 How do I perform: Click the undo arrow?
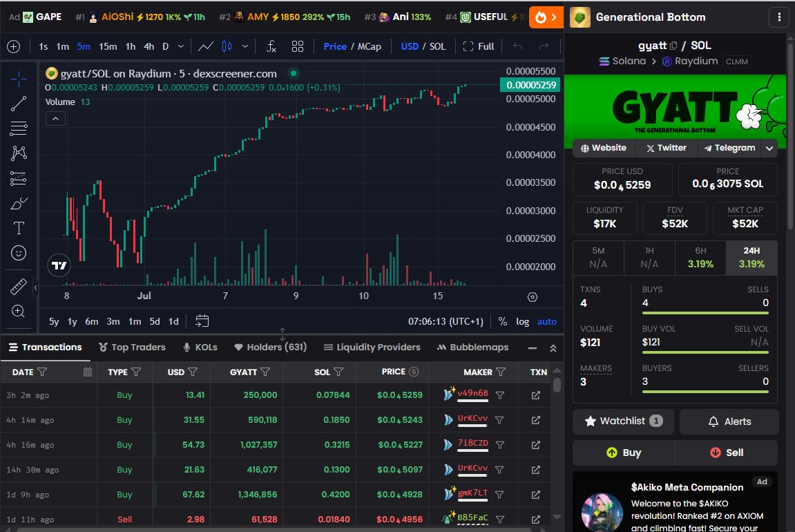click(517, 47)
